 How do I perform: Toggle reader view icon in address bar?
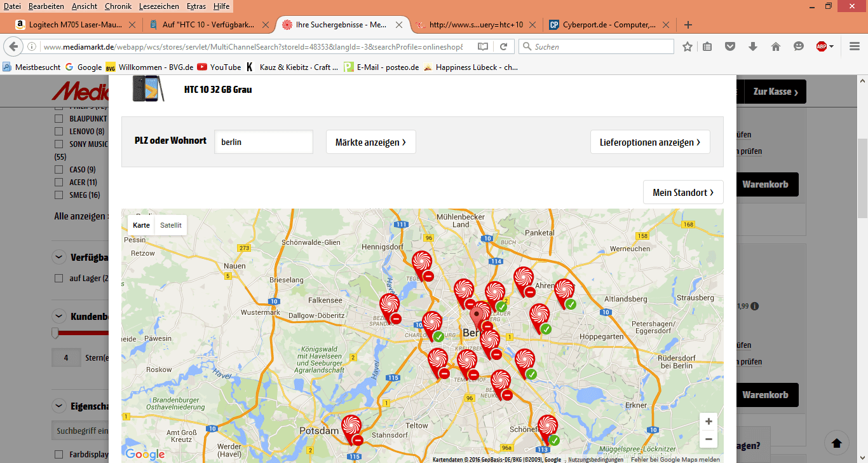click(x=483, y=46)
